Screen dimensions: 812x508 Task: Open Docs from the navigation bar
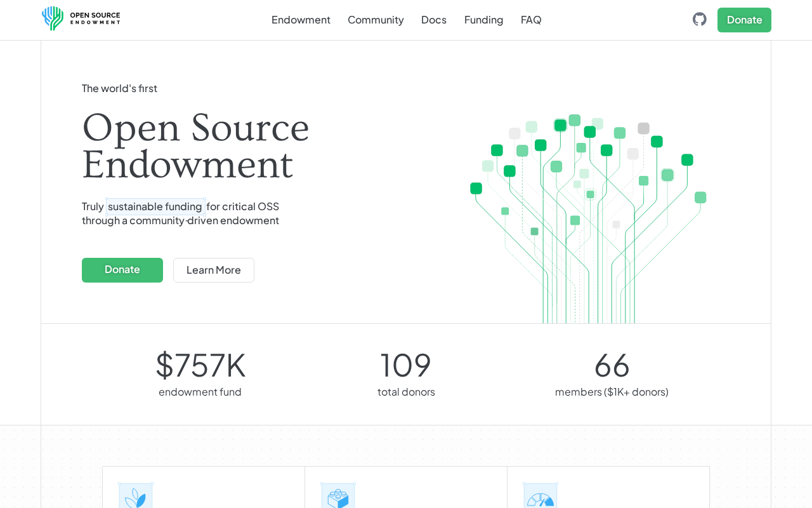tap(434, 20)
